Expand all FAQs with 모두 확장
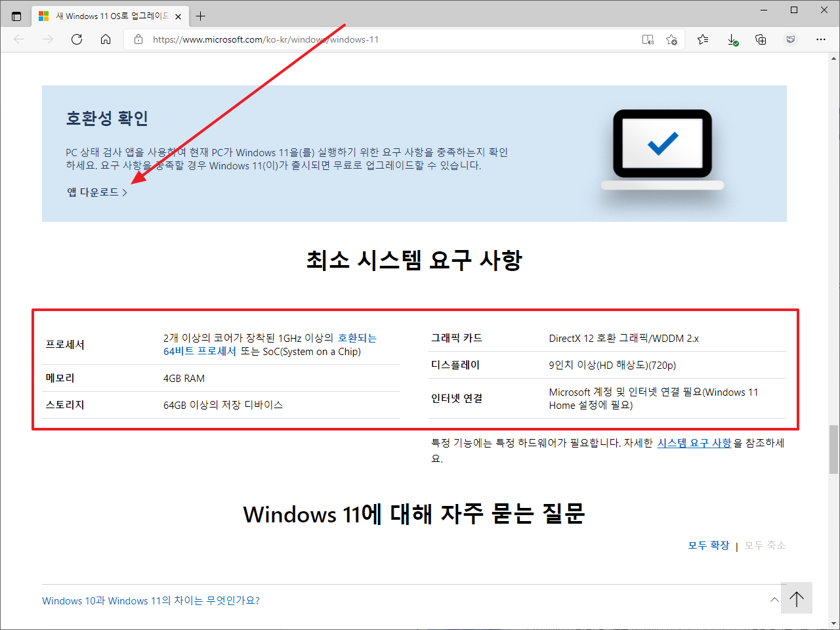Screen dimensions: 840x630 coord(708,545)
